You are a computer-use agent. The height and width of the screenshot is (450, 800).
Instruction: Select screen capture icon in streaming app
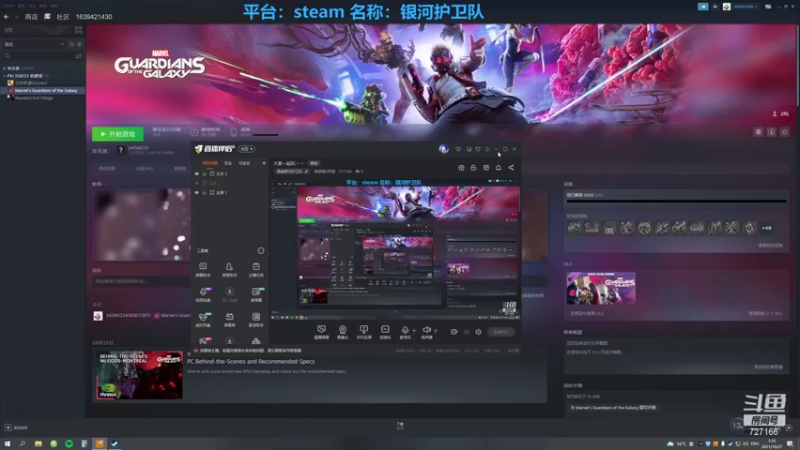(321, 330)
